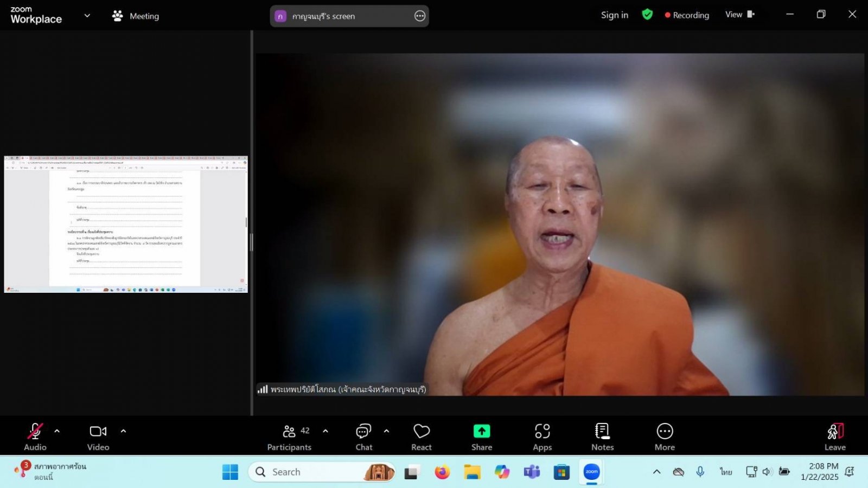Image resolution: width=868 pixels, height=488 pixels.
Task: Switch input language ไทย indicator
Action: click(x=726, y=472)
